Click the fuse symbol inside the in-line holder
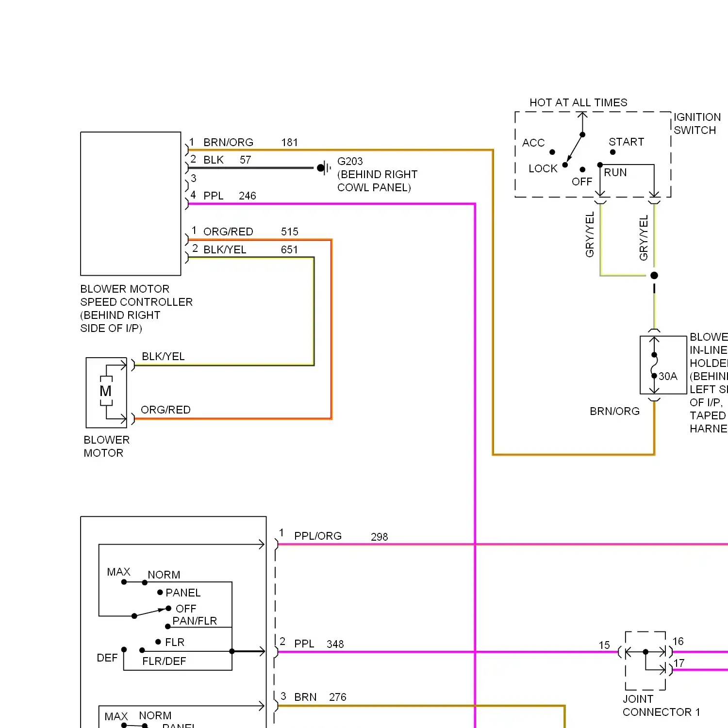Viewport: 728px width, 728px height. click(654, 364)
